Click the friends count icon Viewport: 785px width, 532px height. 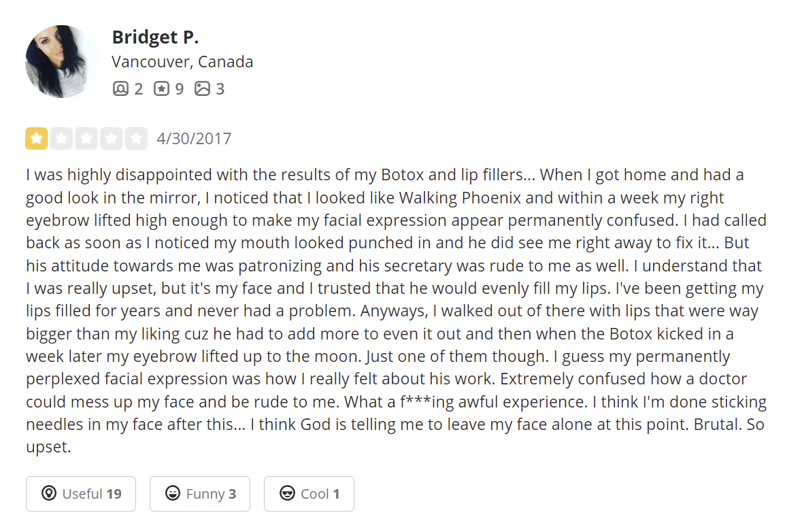120,88
